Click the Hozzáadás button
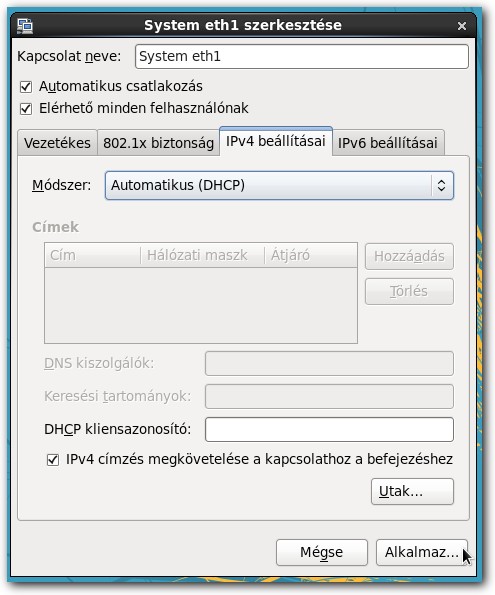Viewport: 495px width, 595px height. coord(409,257)
